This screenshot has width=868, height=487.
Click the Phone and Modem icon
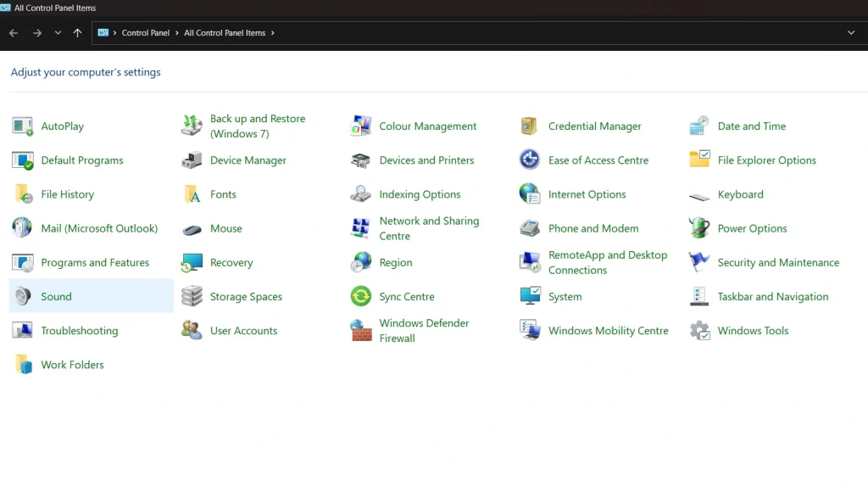click(530, 228)
